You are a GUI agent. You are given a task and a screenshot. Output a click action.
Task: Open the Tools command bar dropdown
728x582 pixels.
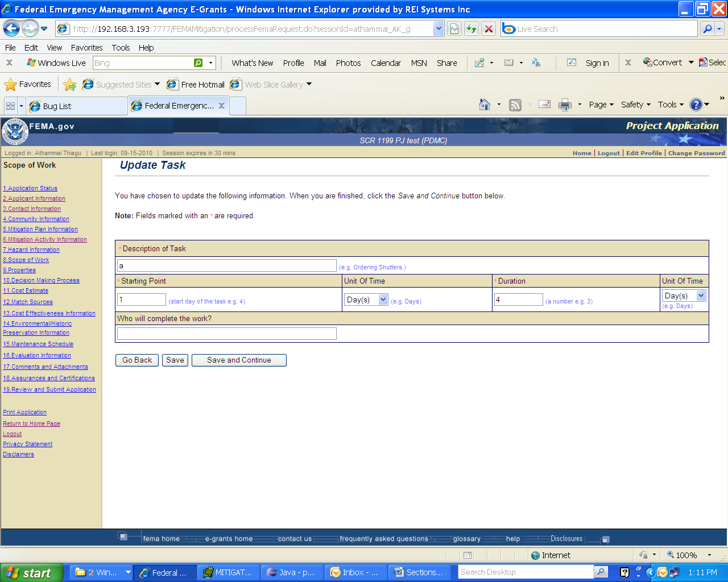pyautogui.click(x=671, y=105)
